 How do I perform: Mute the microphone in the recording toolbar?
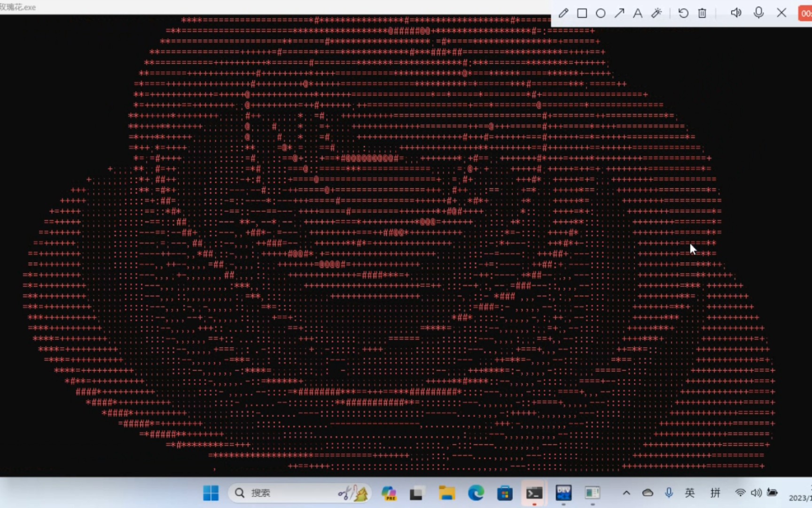(x=758, y=13)
